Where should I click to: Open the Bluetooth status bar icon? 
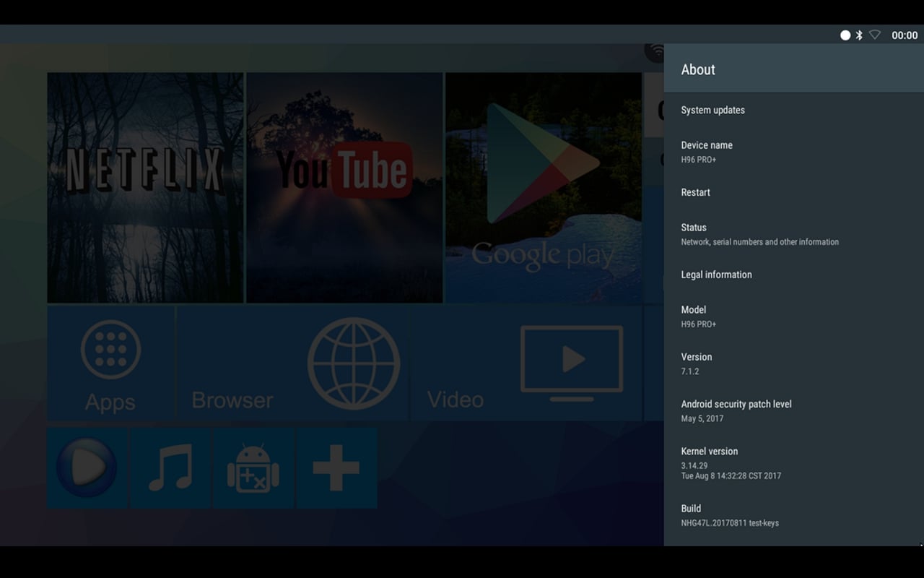point(859,35)
